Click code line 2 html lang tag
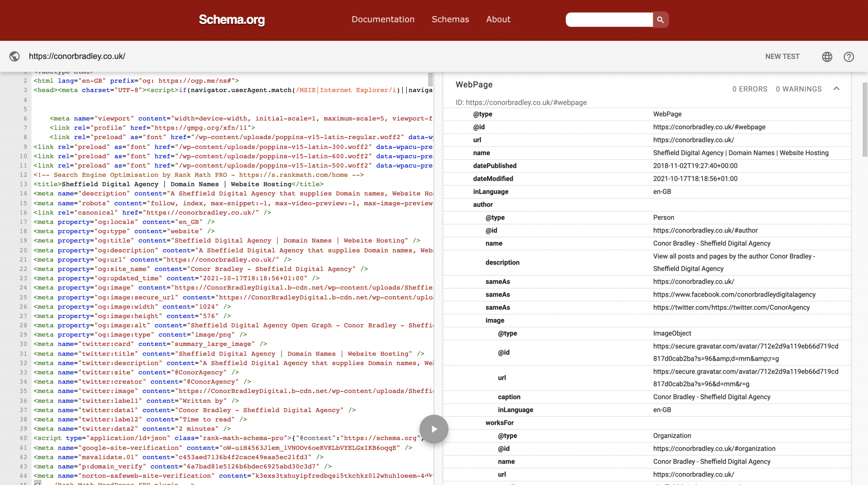The width and height of the screenshot is (868, 485). 136,80
